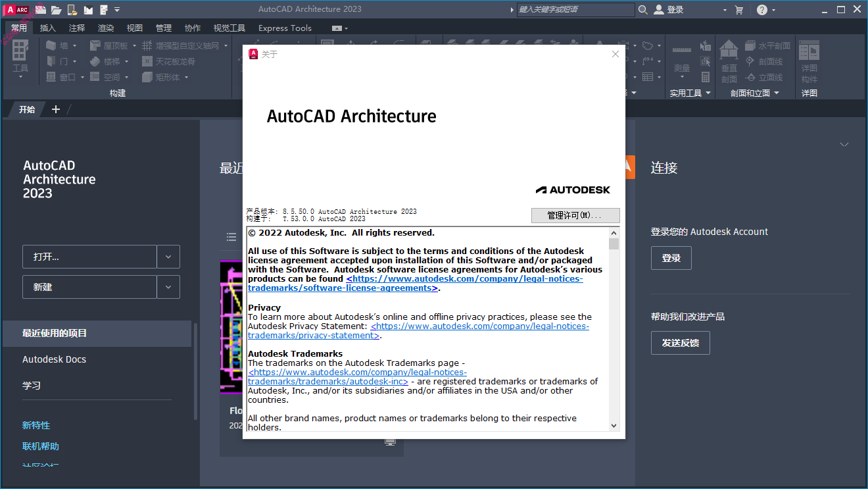
Task: Click the 键入关键字或短语 search field
Action: [575, 10]
